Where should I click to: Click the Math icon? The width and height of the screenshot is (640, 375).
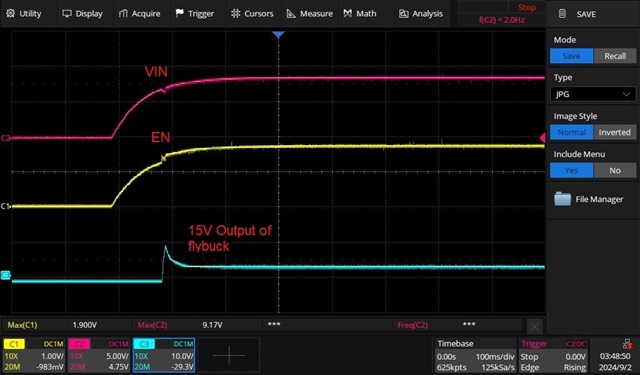(347, 13)
